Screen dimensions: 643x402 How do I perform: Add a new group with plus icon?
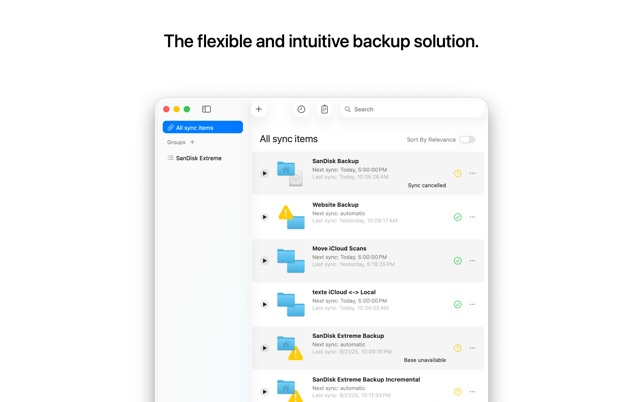193,142
